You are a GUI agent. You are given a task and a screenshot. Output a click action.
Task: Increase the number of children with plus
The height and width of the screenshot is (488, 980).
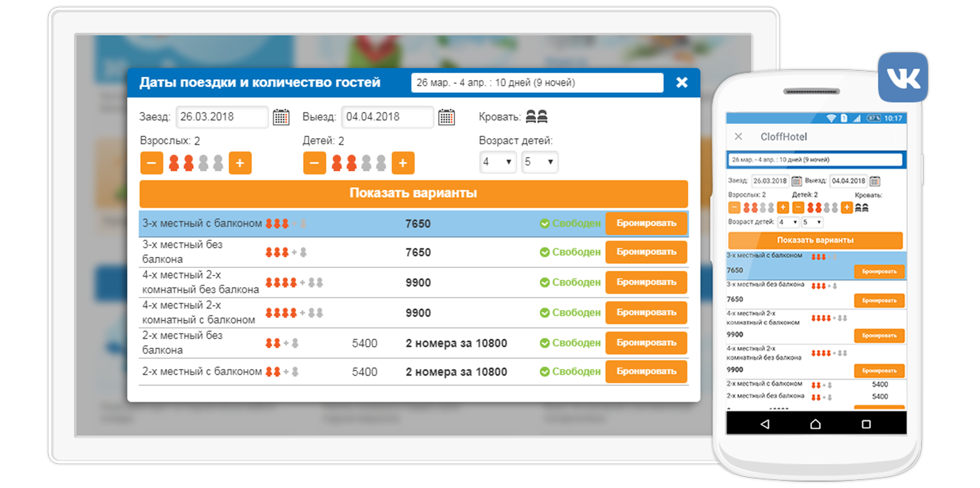(403, 163)
